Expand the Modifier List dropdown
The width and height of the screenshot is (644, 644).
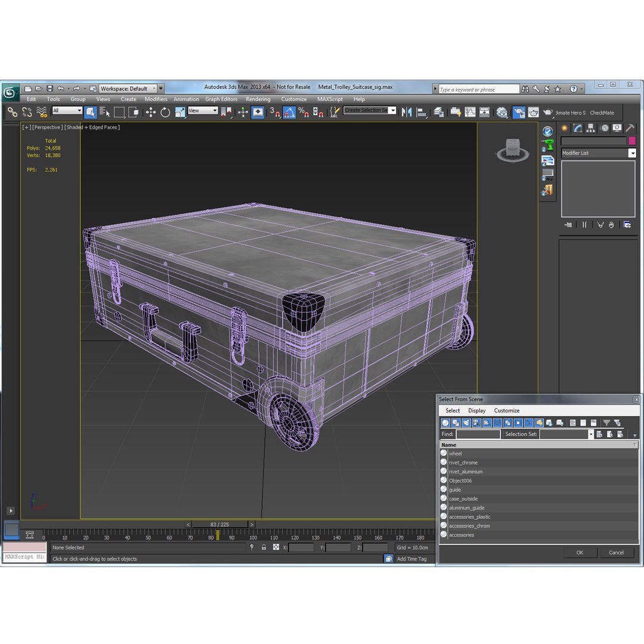[633, 153]
